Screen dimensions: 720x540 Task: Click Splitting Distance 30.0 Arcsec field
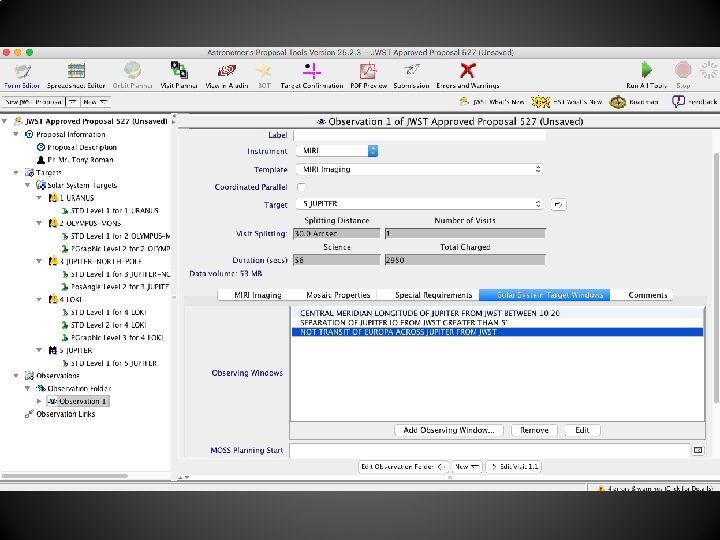click(337, 233)
